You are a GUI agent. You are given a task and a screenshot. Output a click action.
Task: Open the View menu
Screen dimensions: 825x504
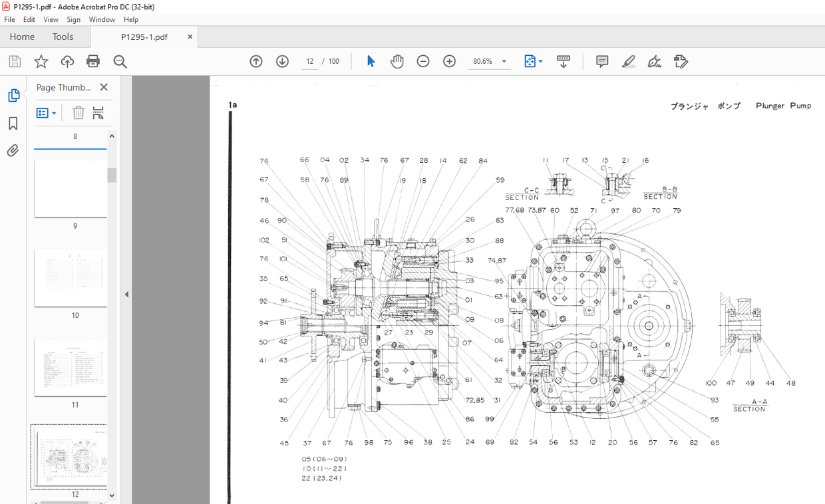[x=51, y=19]
